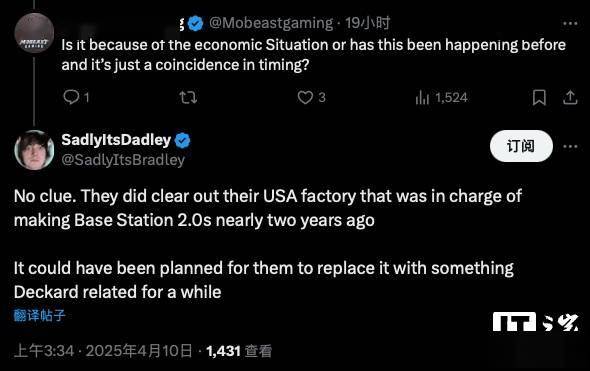Click the share icon on Mobeastgaming's post
This screenshot has height=371, width=590.
(570, 97)
